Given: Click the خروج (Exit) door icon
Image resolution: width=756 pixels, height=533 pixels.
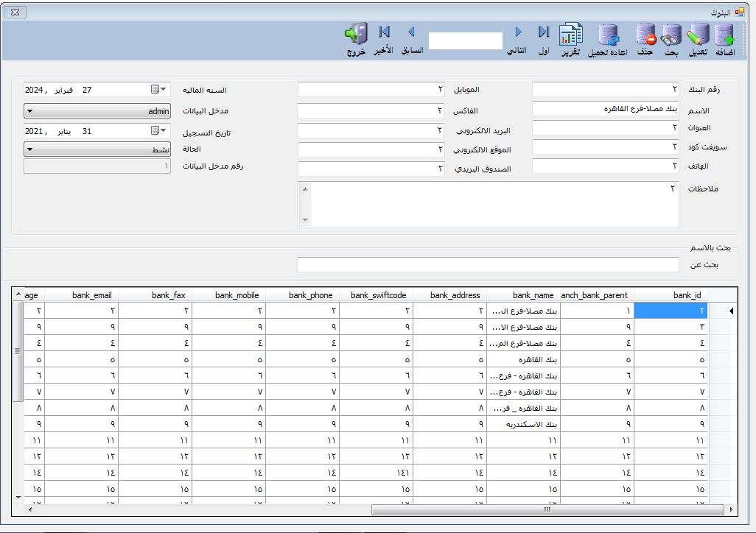Looking at the screenshot, I should 357,34.
